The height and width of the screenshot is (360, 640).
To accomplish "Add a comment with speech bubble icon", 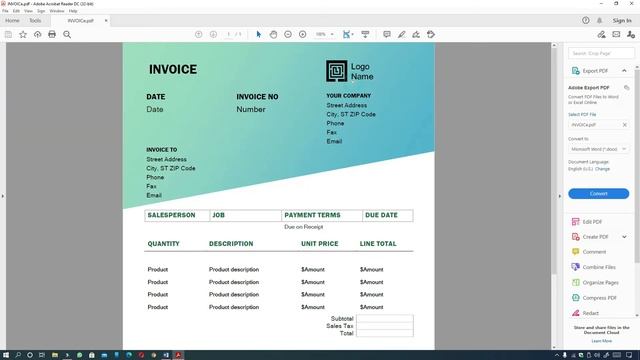I will pos(387,35).
